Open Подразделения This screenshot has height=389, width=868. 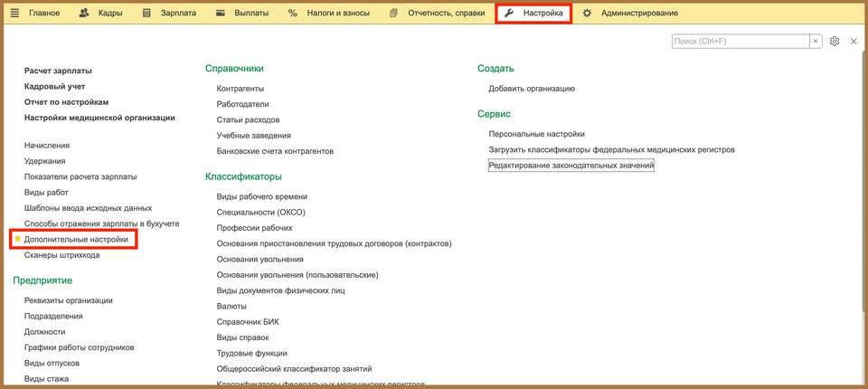[x=53, y=316]
